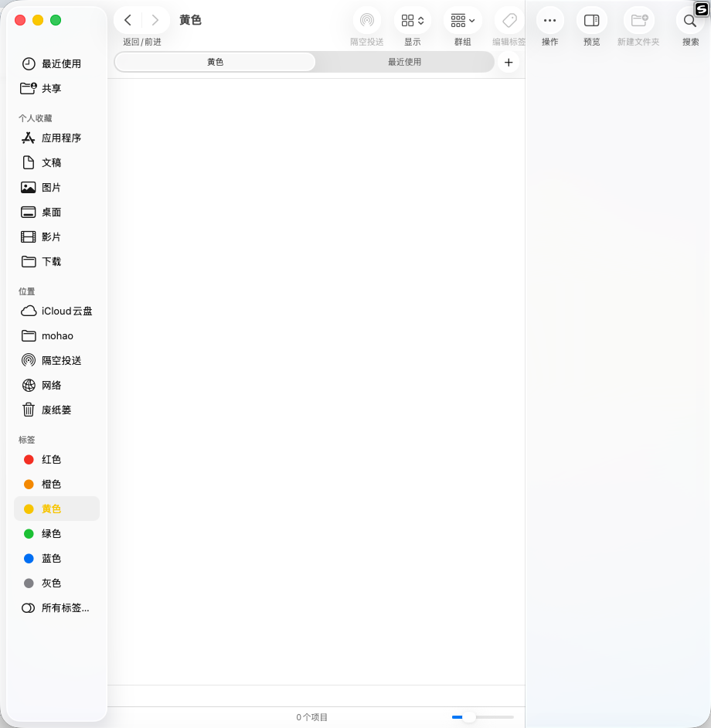
Task: Switch to the 最近使用 tab
Action: click(404, 63)
